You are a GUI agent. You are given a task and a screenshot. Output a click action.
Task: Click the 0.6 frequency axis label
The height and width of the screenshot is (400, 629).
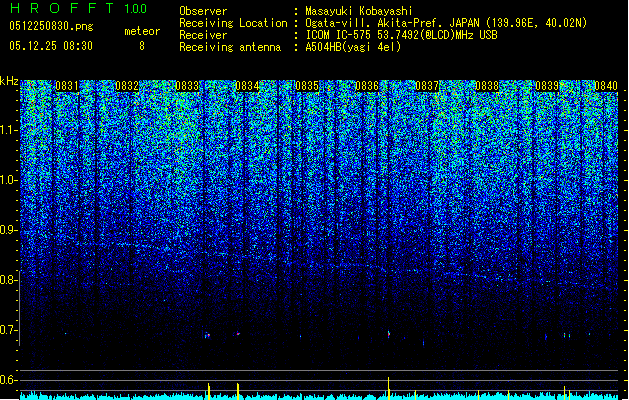pyautogui.click(x=9, y=380)
